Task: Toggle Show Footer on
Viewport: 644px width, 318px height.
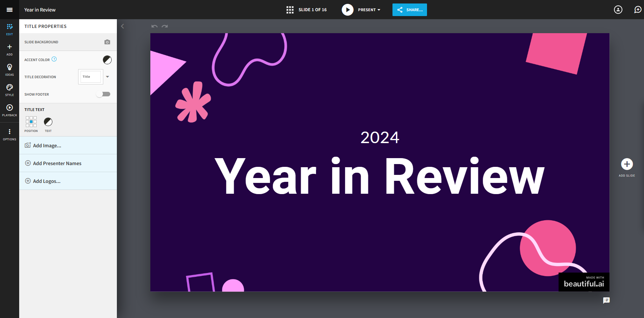Action: tap(103, 94)
